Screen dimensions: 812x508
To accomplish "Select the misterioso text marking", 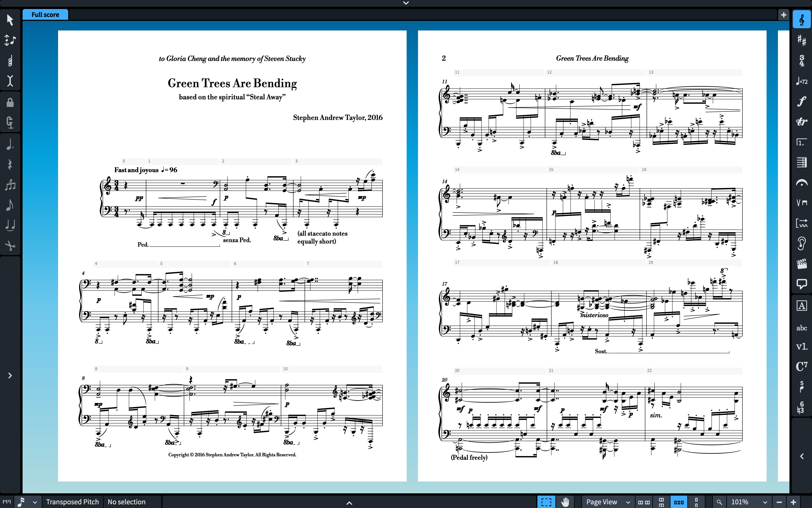I will tap(594, 315).
